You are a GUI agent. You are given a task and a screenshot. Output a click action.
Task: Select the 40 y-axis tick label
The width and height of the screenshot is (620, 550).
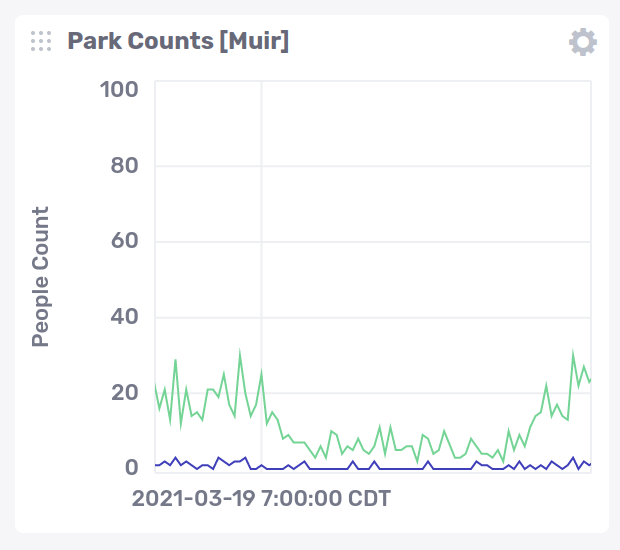point(124,317)
